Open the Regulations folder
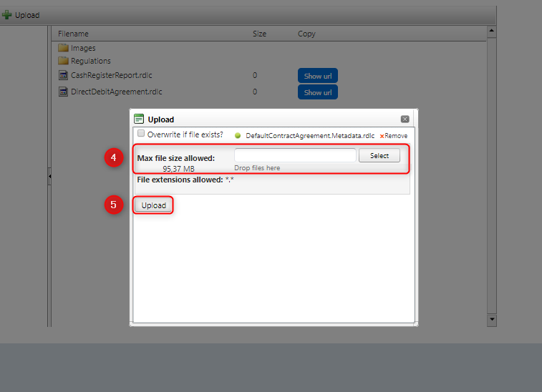542x392 pixels. click(63, 61)
